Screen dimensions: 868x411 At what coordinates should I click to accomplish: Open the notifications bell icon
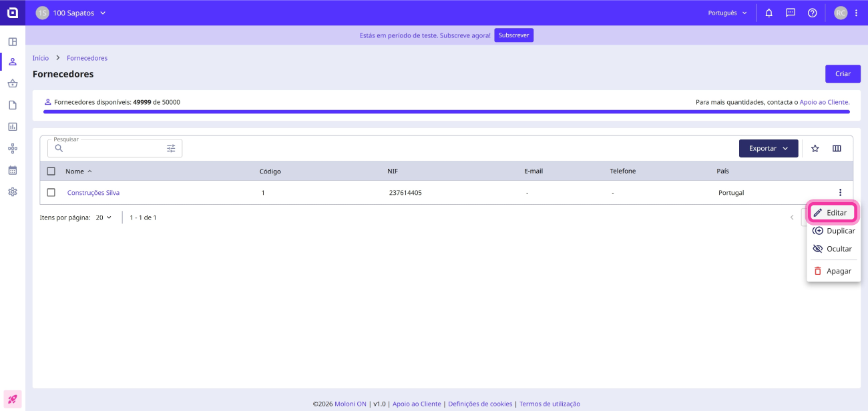pyautogui.click(x=769, y=13)
